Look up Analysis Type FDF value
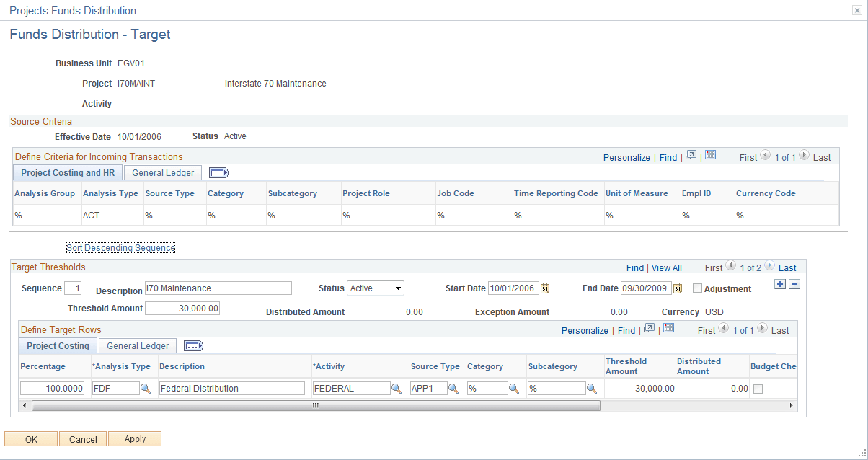The image size is (868, 460). point(145,389)
